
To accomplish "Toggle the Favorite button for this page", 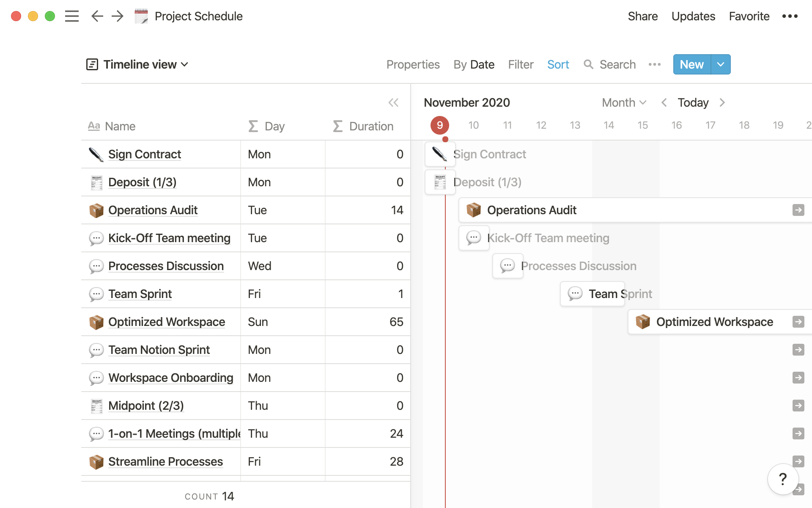I will click(749, 16).
